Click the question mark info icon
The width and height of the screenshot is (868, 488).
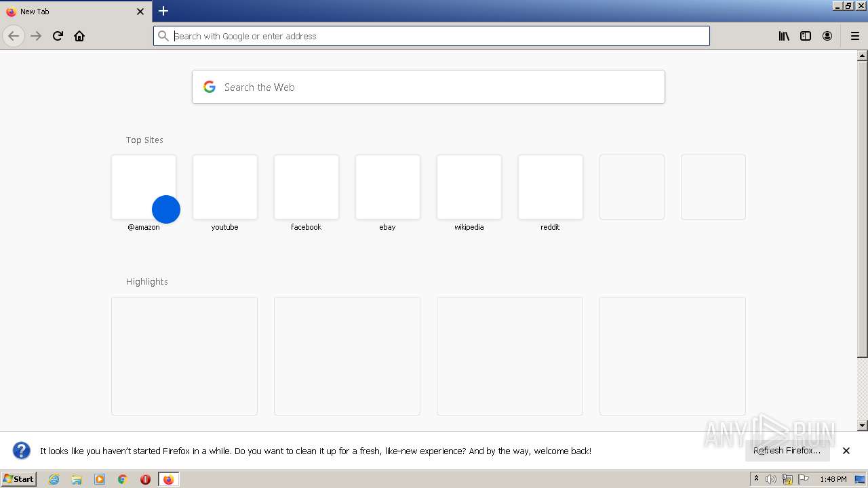pos(22,451)
